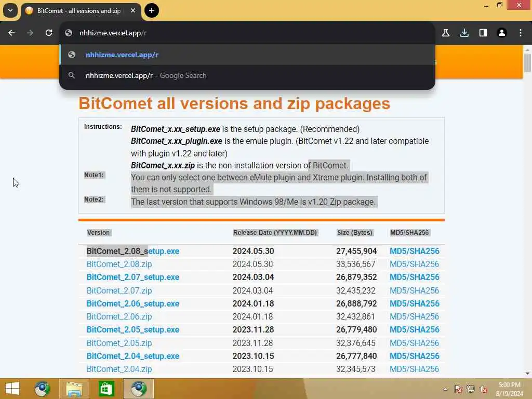Open MD5/SHA256 for BitComet_2.06.zip
Screen dimensions: 532x399
[414, 316]
